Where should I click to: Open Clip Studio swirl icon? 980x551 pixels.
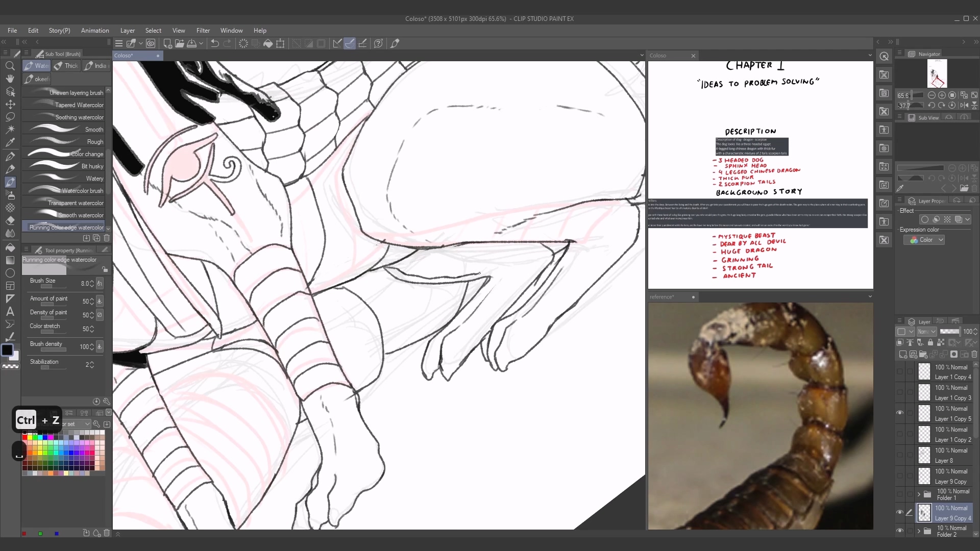pyautogui.click(x=151, y=43)
